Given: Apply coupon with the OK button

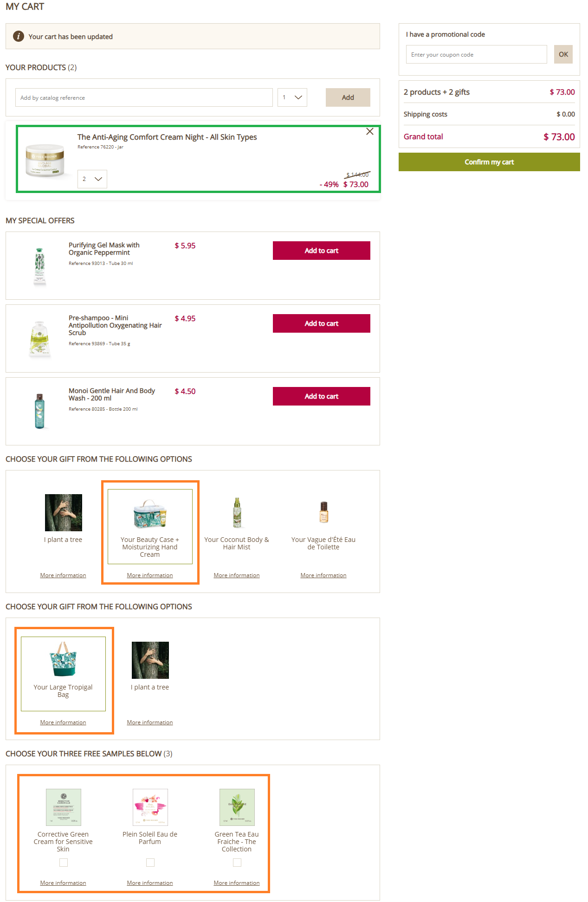Looking at the screenshot, I should (563, 54).
